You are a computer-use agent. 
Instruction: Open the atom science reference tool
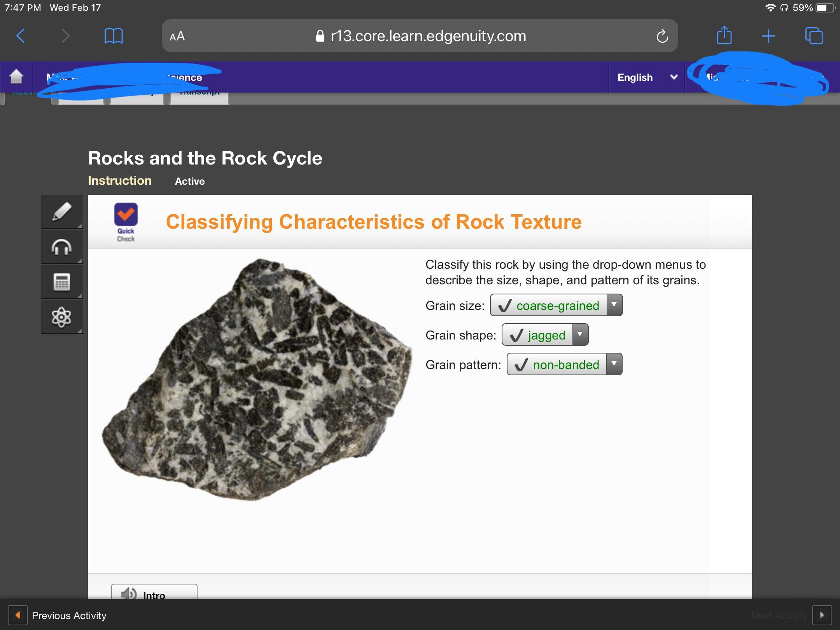62,317
